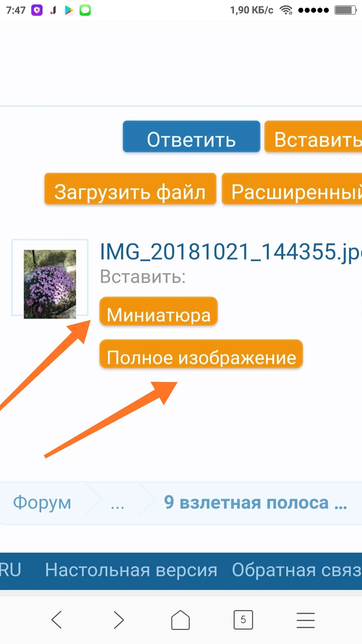Open the tabs counter showing 5
This screenshot has height=644, width=362.
click(243, 620)
